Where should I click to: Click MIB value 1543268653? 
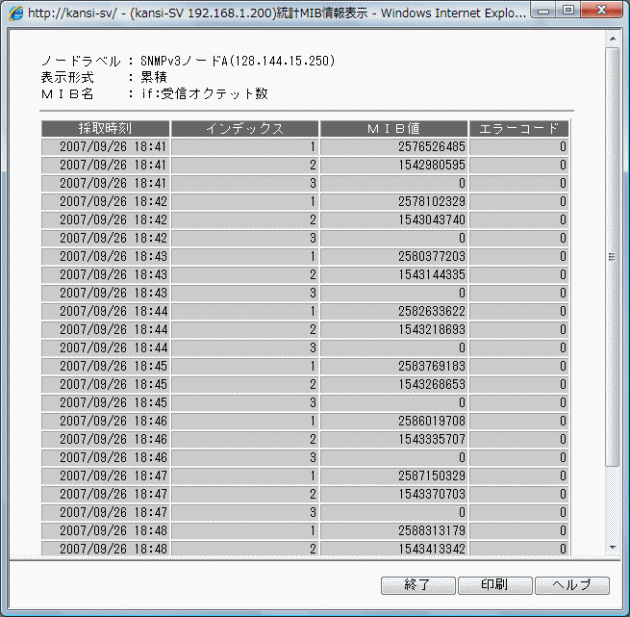point(432,385)
